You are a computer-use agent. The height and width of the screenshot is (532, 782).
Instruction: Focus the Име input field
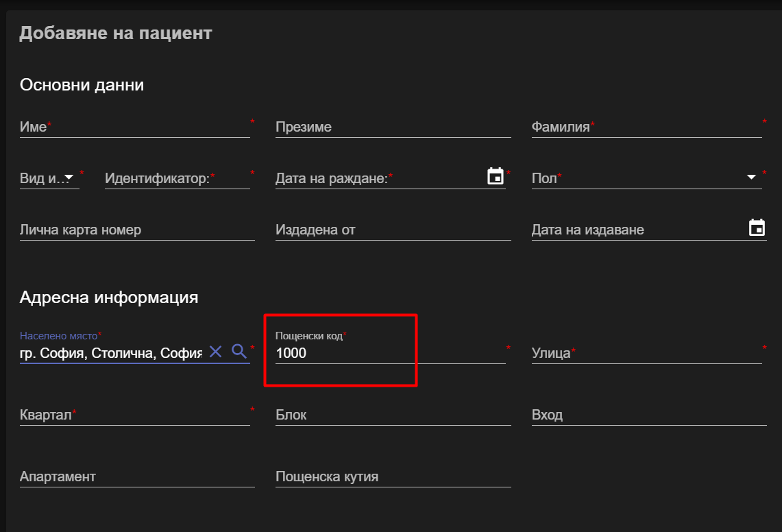coord(134,127)
